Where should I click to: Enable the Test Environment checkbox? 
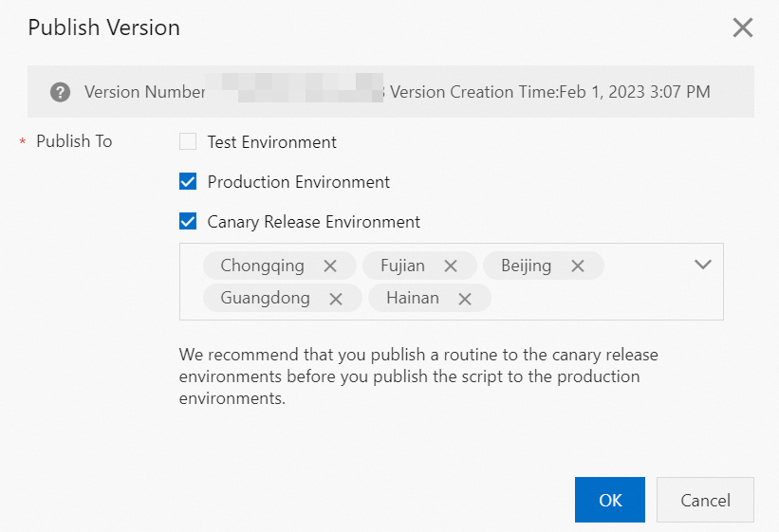click(188, 142)
